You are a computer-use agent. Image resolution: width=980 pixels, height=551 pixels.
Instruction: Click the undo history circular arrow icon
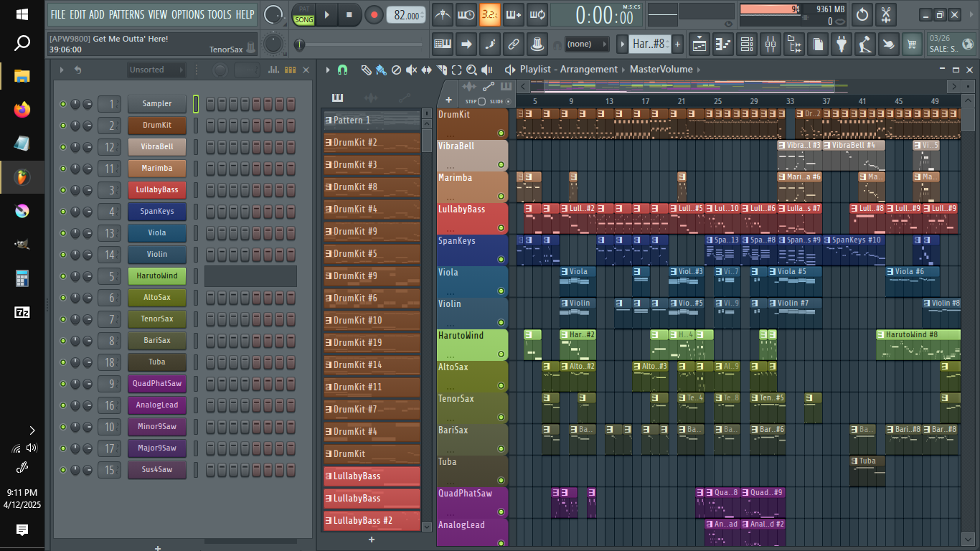coord(863,14)
